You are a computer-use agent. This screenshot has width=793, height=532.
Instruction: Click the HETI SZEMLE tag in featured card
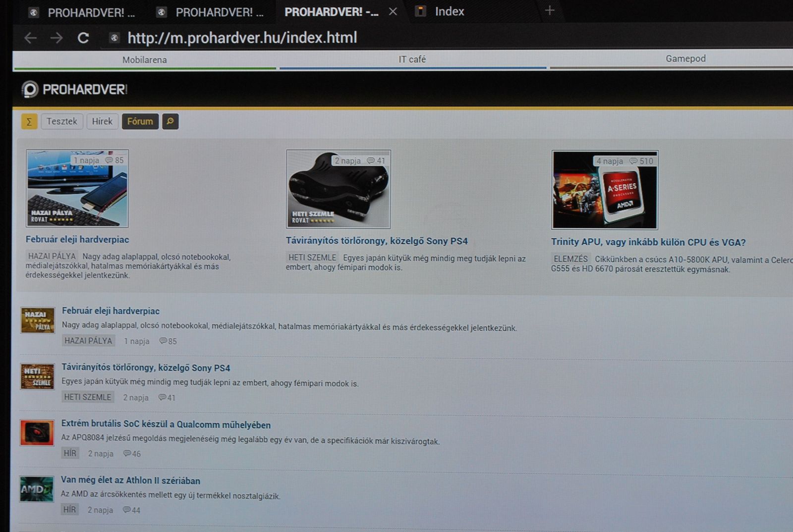312,258
